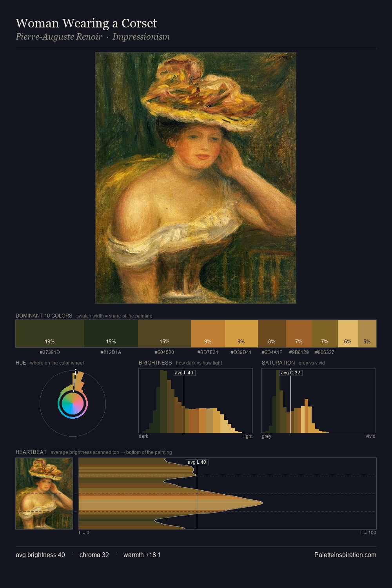Click hex code label #BD7E34
Image resolution: width=392 pixels, height=588 pixels.
[208, 352]
